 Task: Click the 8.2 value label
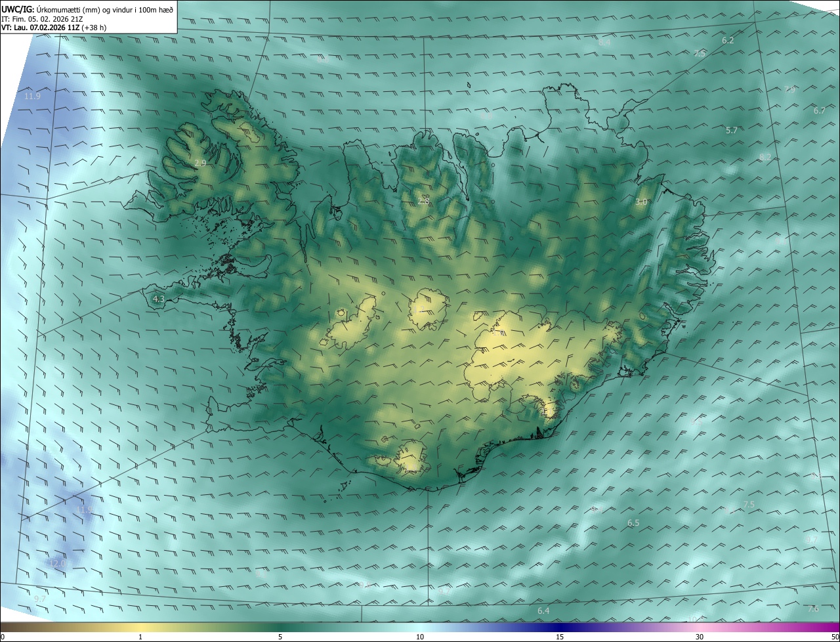point(765,158)
